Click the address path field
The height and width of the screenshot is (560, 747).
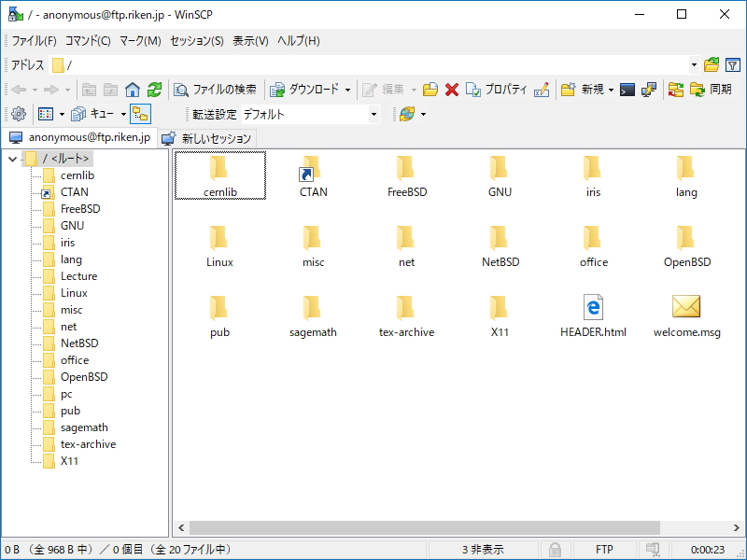coord(369,64)
